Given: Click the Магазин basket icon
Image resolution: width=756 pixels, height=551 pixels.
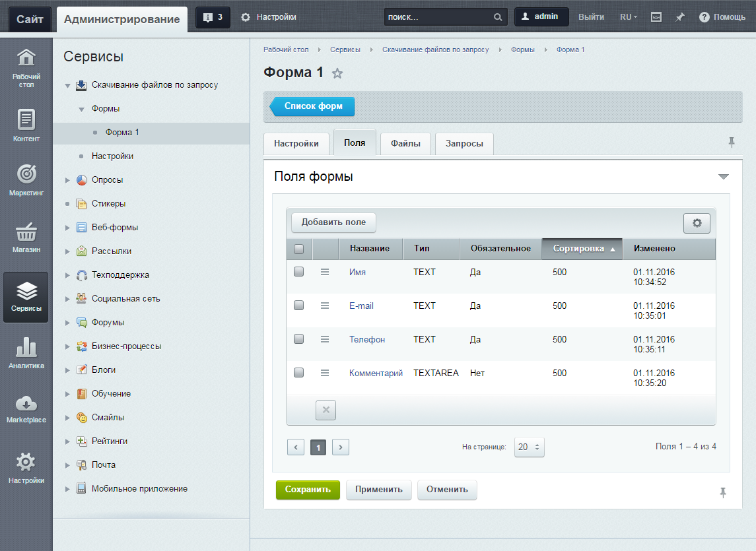Looking at the screenshot, I should 26,233.
